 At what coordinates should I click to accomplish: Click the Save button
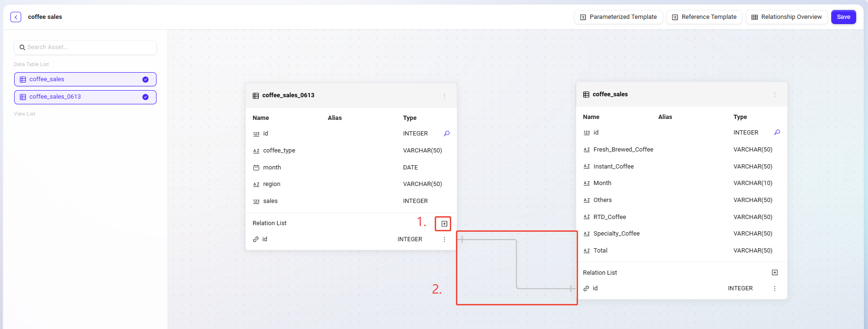tap(843, 17)
